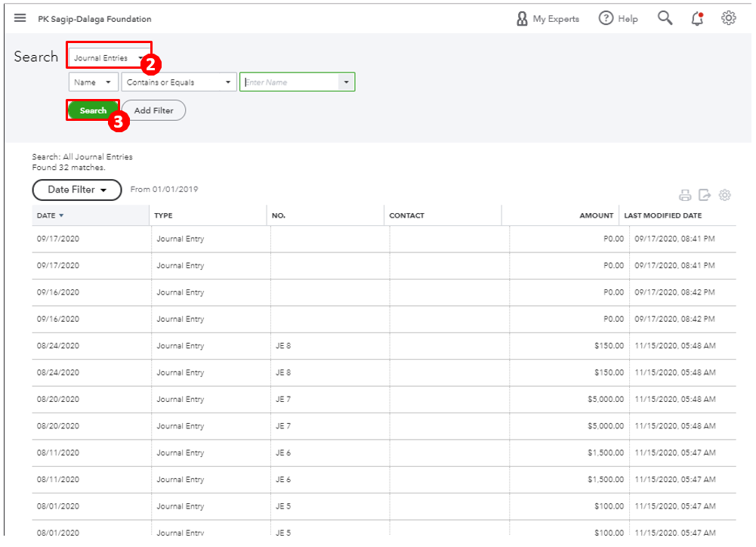Open table settings gear above results

pyautogui.click(x=725, y=195)
